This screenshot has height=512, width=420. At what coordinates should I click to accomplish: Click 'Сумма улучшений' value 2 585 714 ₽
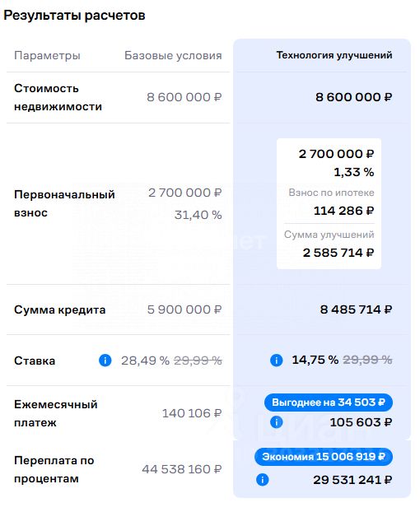pyautogui.click(x=338, y=253)
